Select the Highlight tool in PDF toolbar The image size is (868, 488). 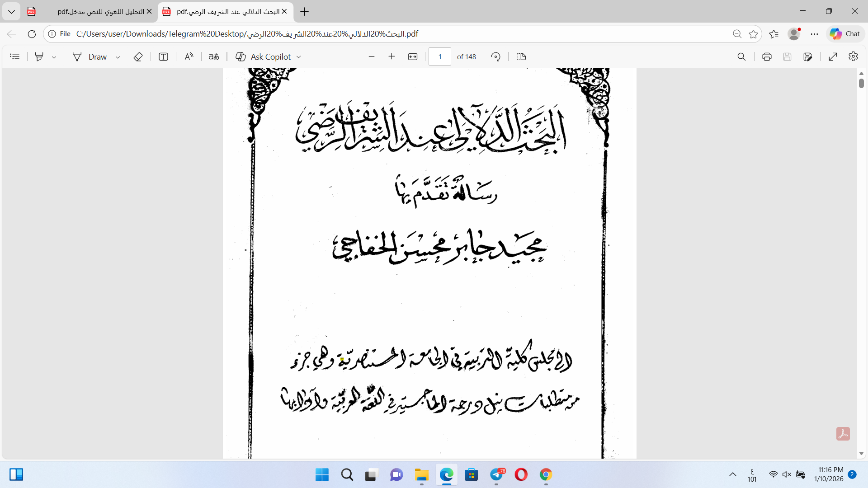pos(39,56)
